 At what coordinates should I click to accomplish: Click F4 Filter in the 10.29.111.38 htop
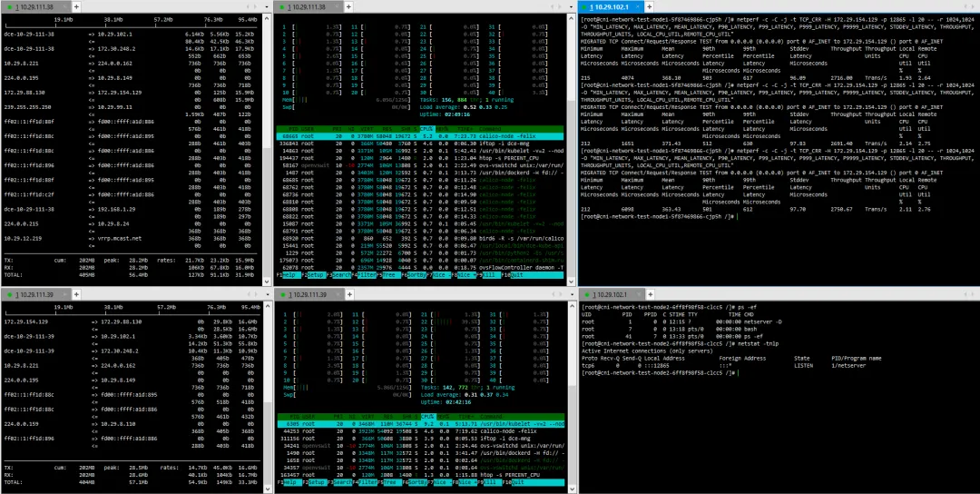tap(365, 274)
